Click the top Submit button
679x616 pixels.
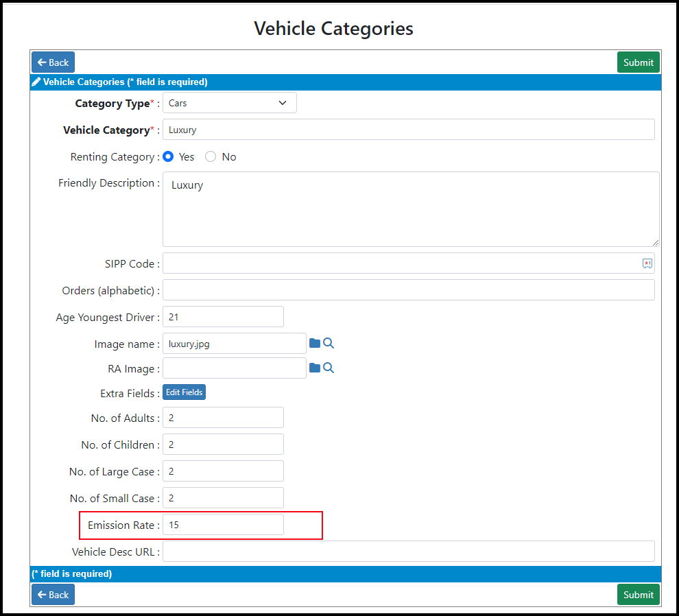639,62
